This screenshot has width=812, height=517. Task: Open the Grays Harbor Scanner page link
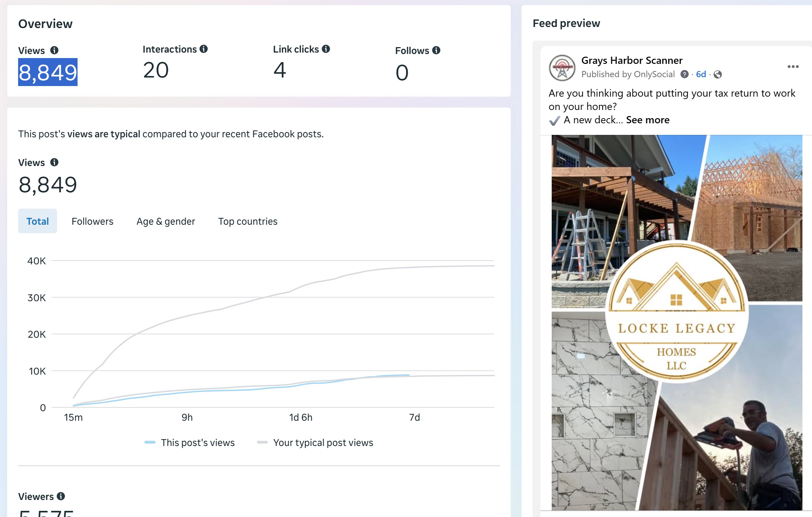[x=632, y=60]
